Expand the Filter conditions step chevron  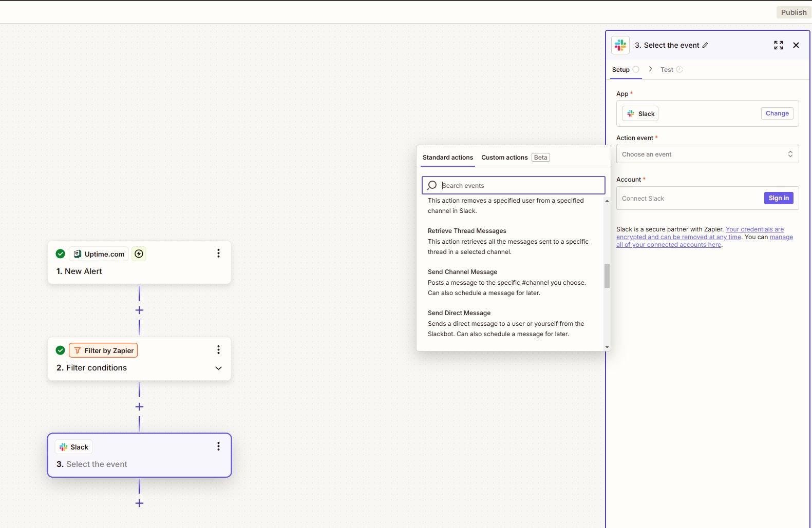(x=218, y=368)
